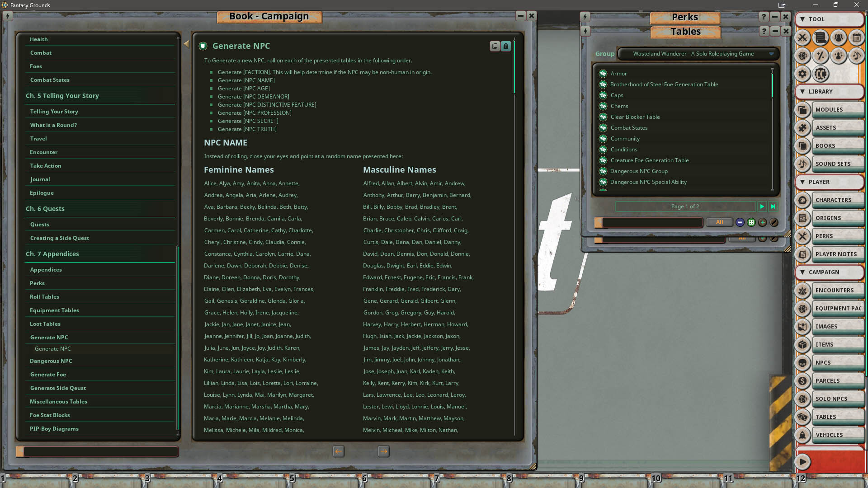Click the NPCs skull icon
The width and height of the screenshot is (868, 488).
802,362
